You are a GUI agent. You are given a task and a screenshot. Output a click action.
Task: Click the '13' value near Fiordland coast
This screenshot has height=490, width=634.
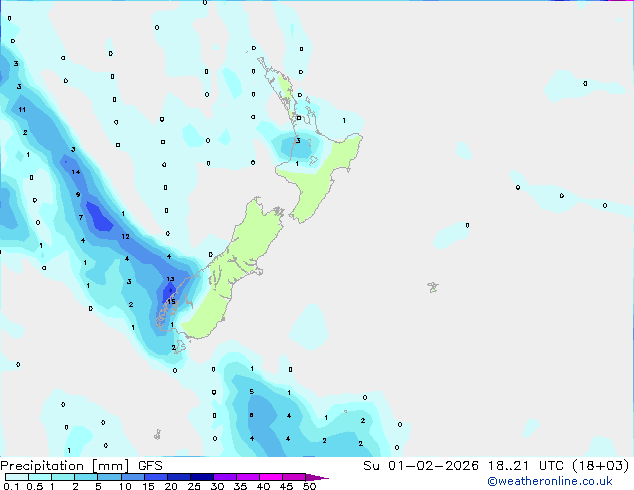(x=171, y=279)
